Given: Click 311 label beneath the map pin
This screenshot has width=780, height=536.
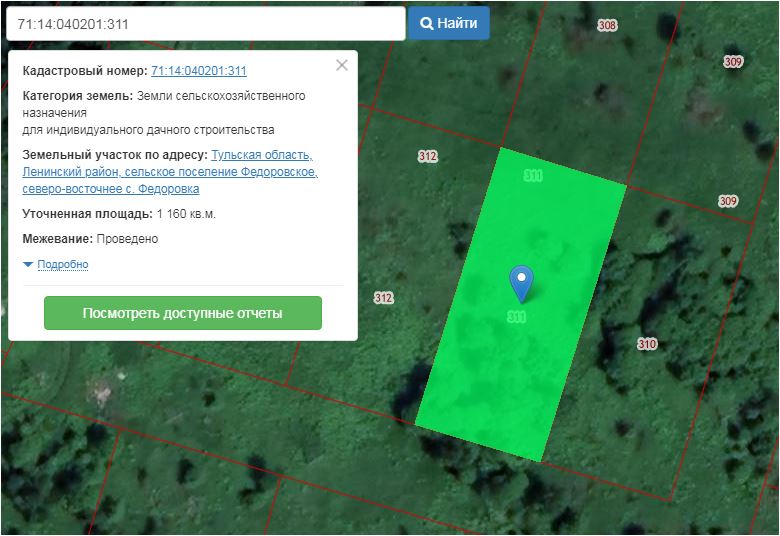Looking at the screenshot, I should click(x=516, y=317).
